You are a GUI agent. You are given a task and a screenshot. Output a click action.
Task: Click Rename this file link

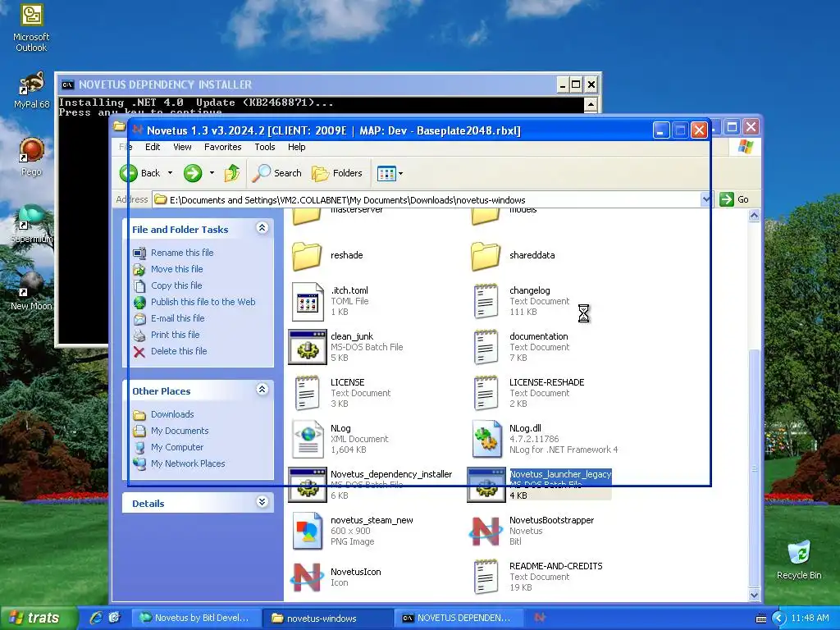pos(182,253)
